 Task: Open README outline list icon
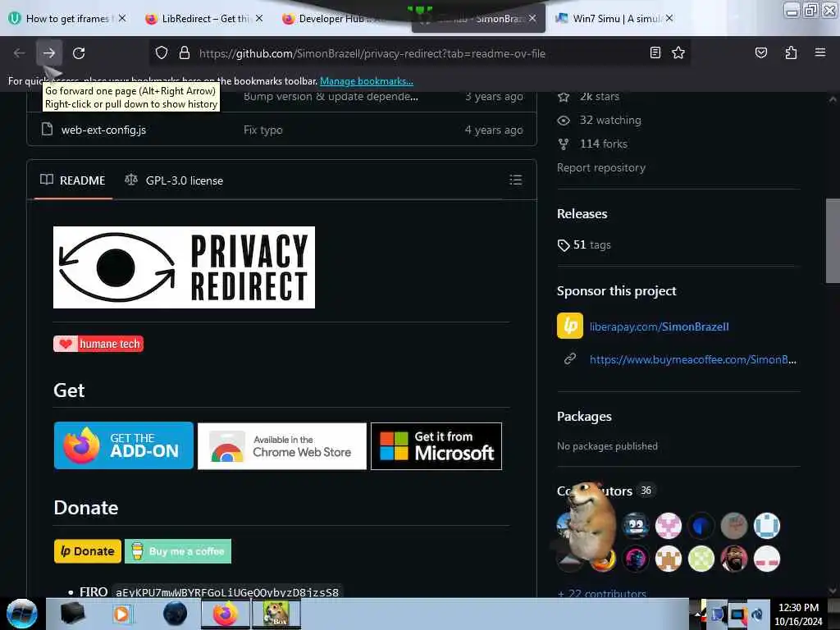515,180
